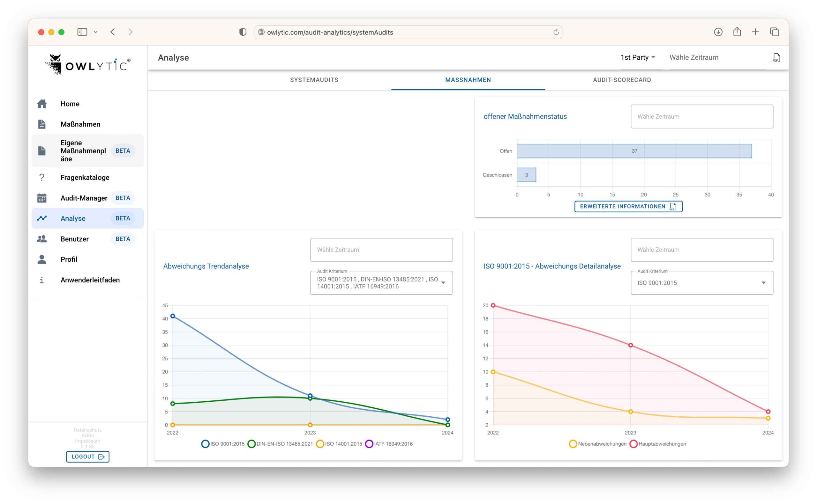This screenshot has width=817, height=504.
Task: Open Fragenkataloge via the question mark icon
Action: pos(42,177)
